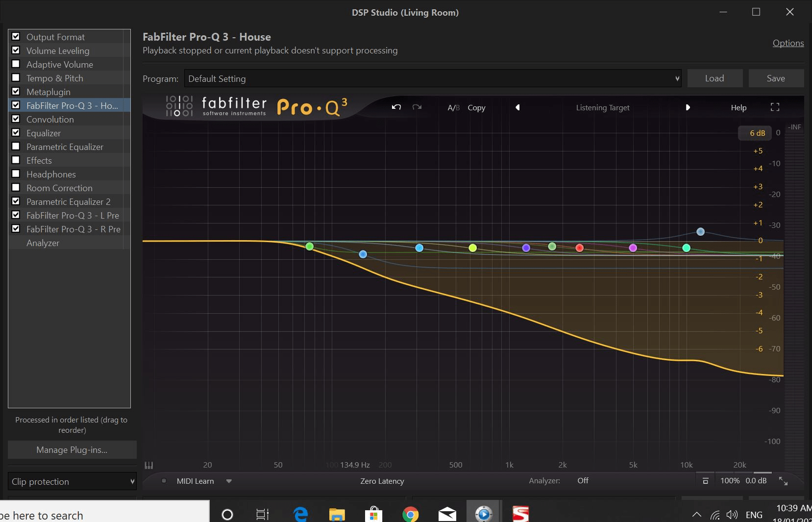The width and height of the screenshot is (812, 522).
Task: Click the Cortana circle button
Action: coord(227,514)
